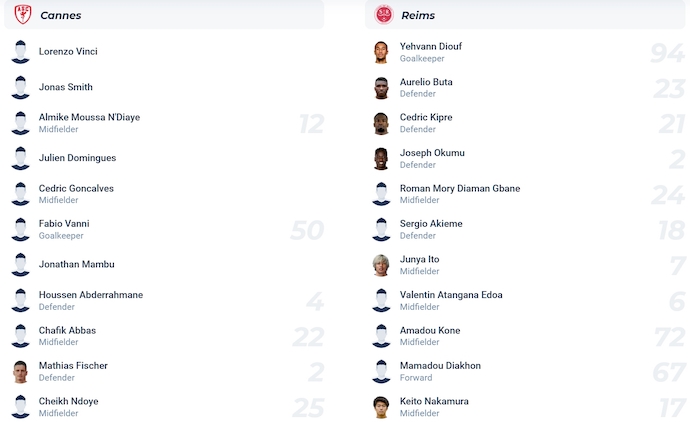Click the Reims club crest icon

pos(384,15)
